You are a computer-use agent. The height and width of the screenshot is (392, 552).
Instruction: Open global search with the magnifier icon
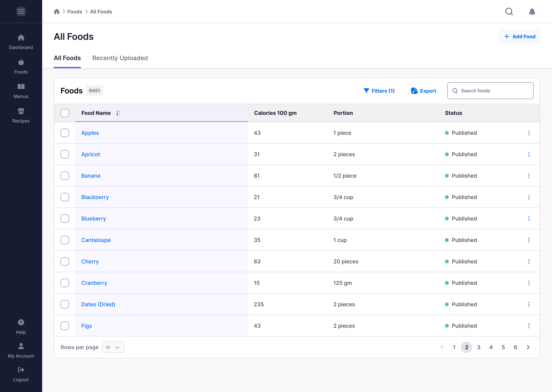coord(509,11)
